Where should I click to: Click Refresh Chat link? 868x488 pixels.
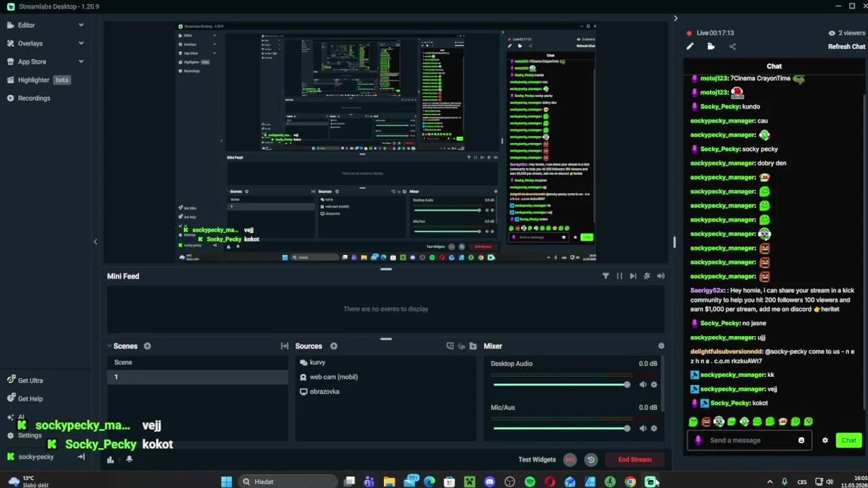click(846, 47)
